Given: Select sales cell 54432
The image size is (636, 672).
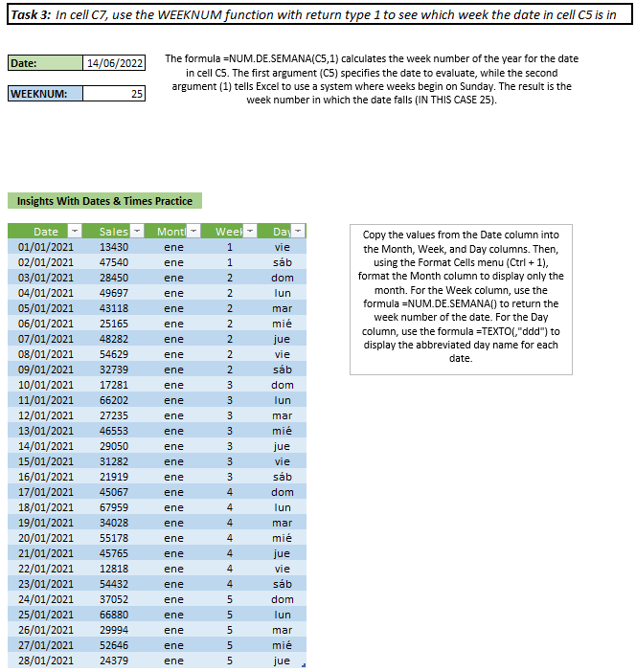Looking at the screenshot, I should pyautogui.click(x=113, y=584).
